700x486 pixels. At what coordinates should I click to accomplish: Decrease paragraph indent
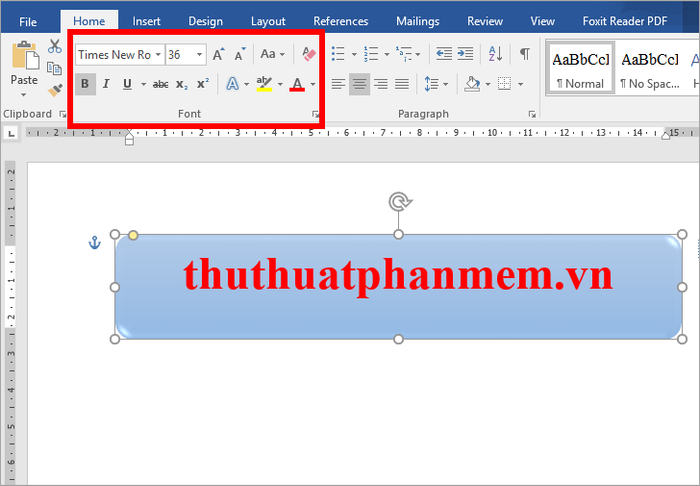tap(444, 54)
